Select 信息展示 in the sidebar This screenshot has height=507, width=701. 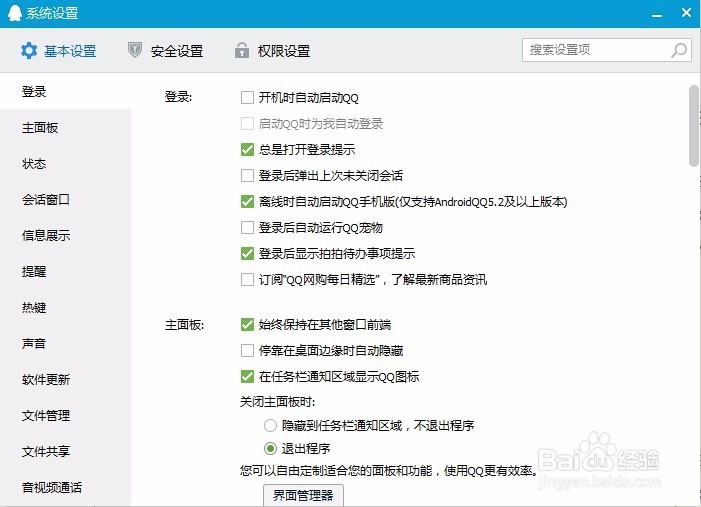tap(65, 236)
